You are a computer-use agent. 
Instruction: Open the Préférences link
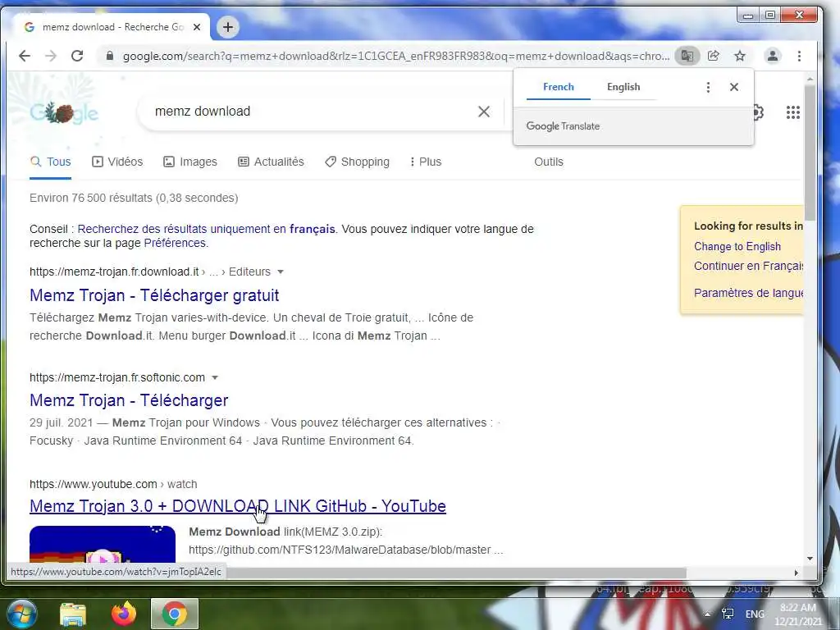click(175, 243)
